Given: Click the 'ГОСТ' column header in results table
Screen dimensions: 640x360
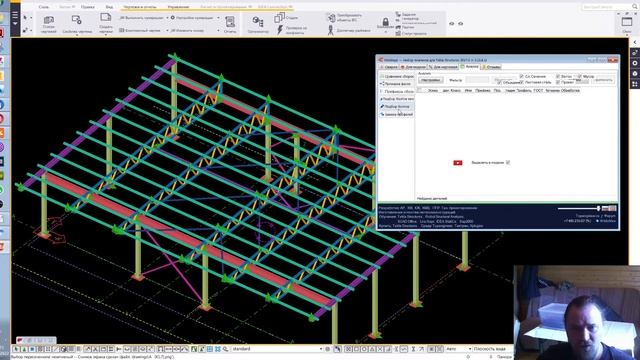Looking at the screenshot, I should click(538, 91).
